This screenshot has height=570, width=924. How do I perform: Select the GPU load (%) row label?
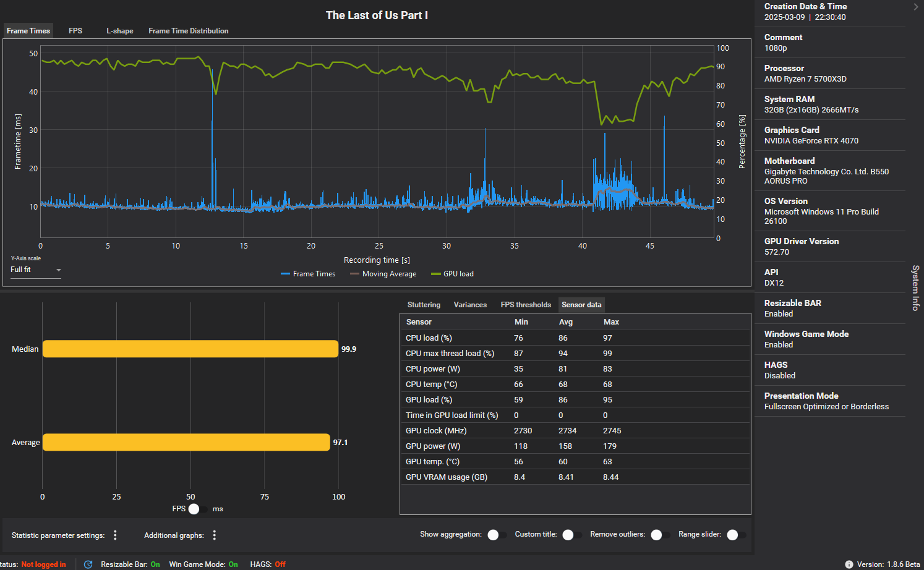pos(429,400)
